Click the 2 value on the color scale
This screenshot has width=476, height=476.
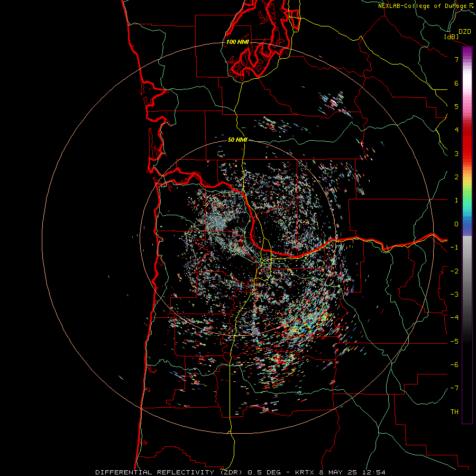pyautogui.click(x=456, y=177)
